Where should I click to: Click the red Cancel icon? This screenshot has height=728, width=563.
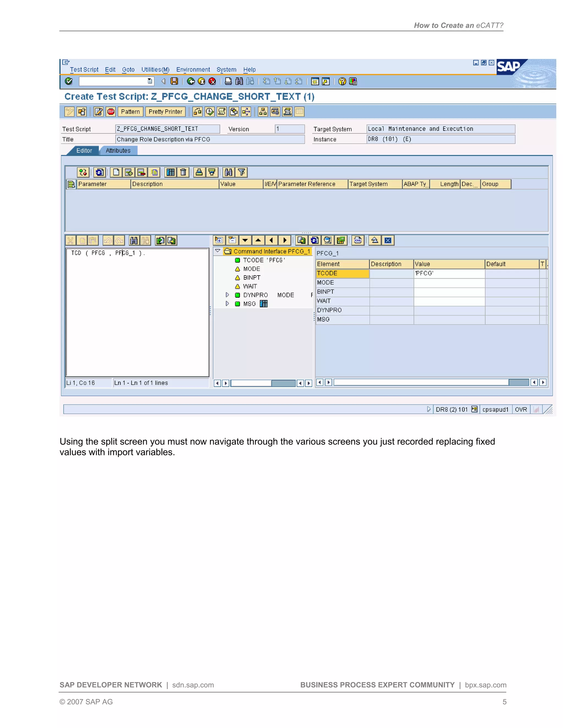[212, 81]
